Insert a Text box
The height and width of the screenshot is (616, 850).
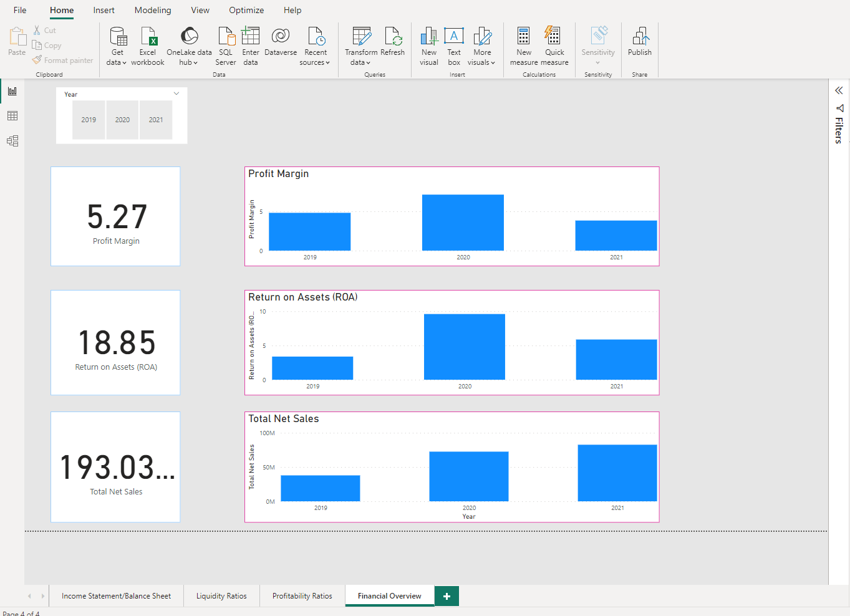[x=454, y=46]
